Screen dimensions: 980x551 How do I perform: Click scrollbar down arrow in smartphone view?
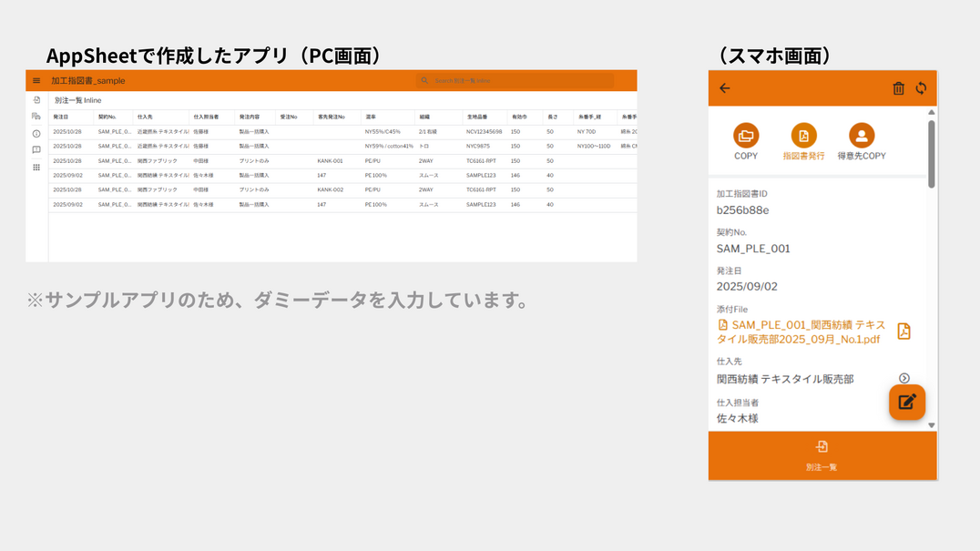pyautogui.click(x=931, y=425)
